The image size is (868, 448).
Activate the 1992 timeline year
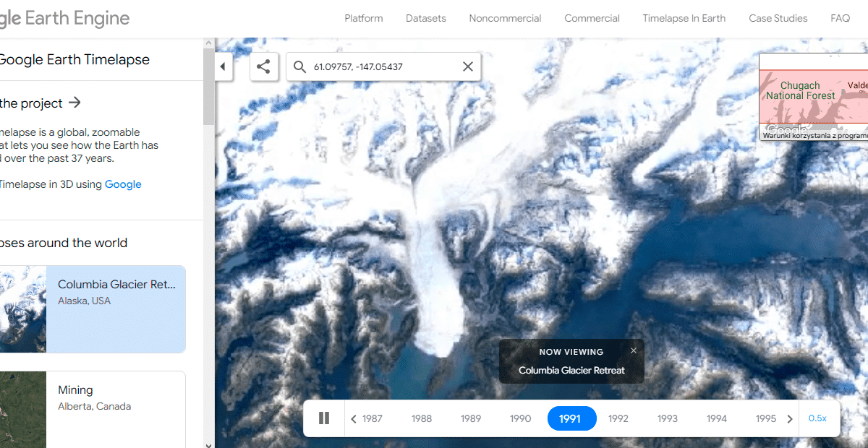618,418
